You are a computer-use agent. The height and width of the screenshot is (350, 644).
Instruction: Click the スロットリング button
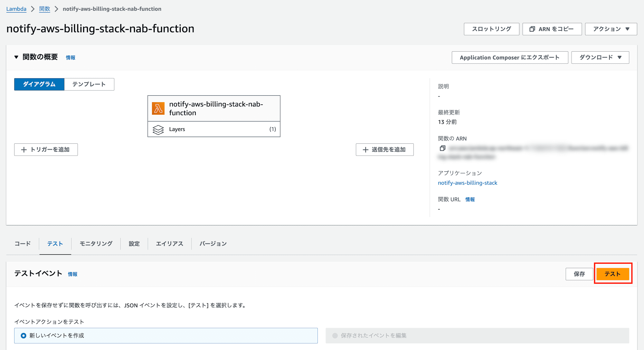491,29
